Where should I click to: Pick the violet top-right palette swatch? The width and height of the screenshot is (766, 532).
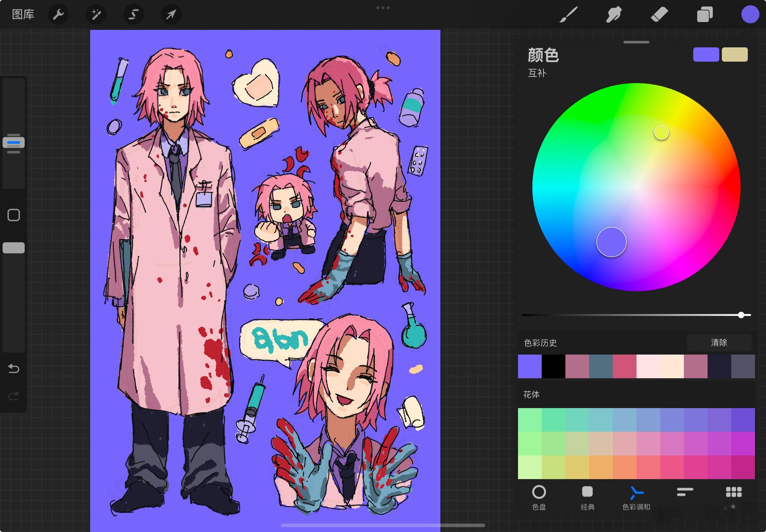coord(743,420)
